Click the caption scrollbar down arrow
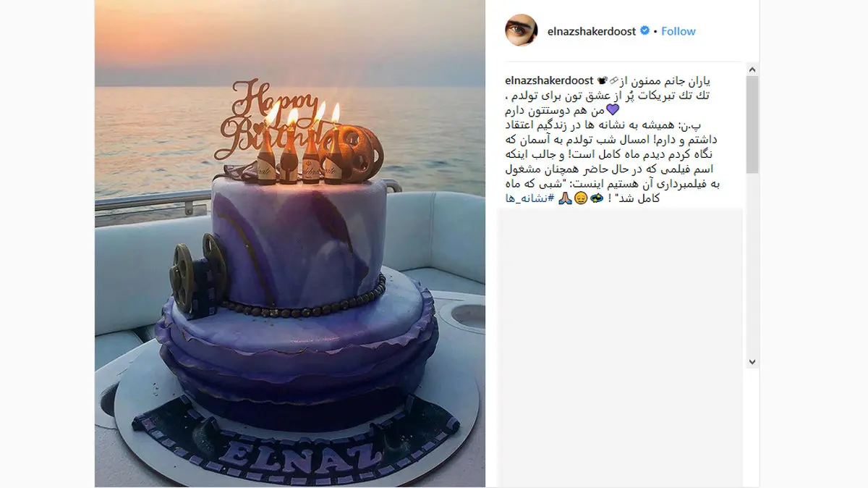This screenshot has height=488, width=868. click(x=752, y=362)
